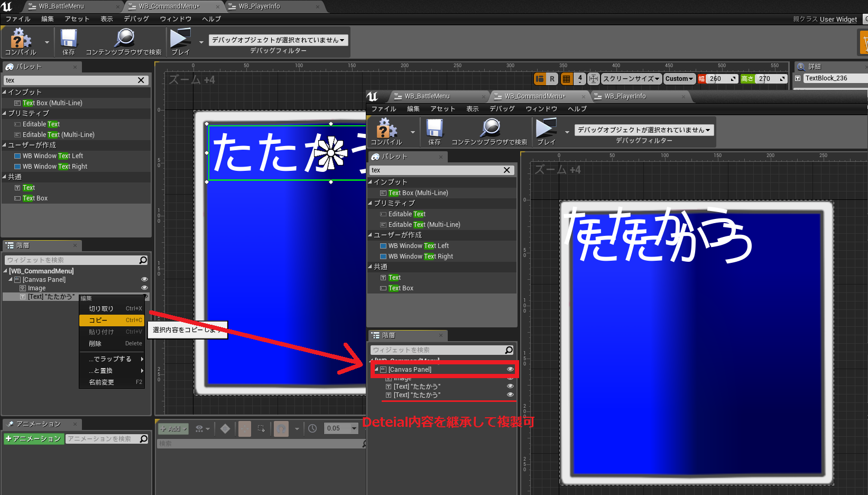Open the アセット menu in the main editor
The width and height of the screenshot is (868, 495).
point(77,19)
